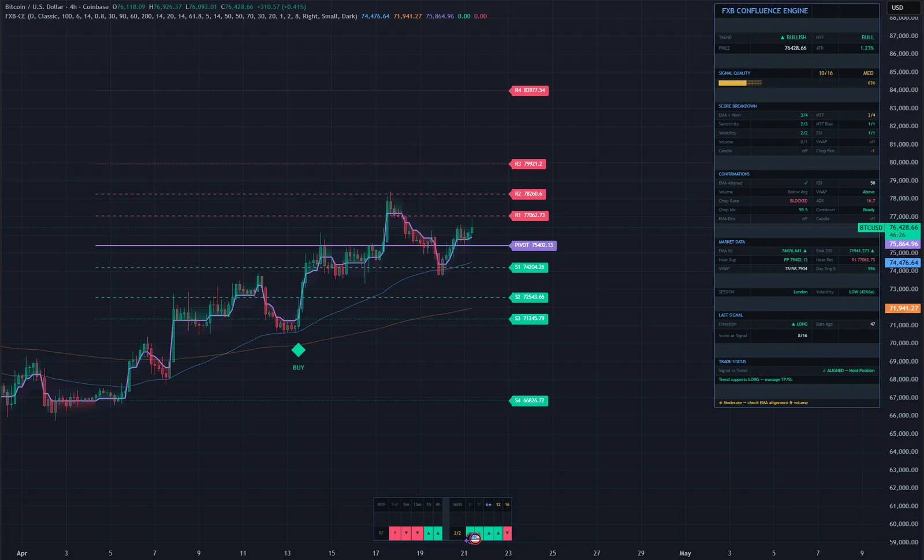The image size is (924, 560).
Task: Click the S3 71345.79 support label
Action: (x=530, y=319)
